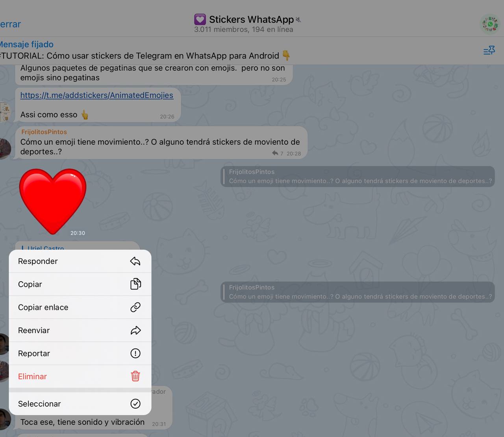Open the pinned TUTORIAL message
The height and width of the screenshot is (437, 504).
(145, 56)
